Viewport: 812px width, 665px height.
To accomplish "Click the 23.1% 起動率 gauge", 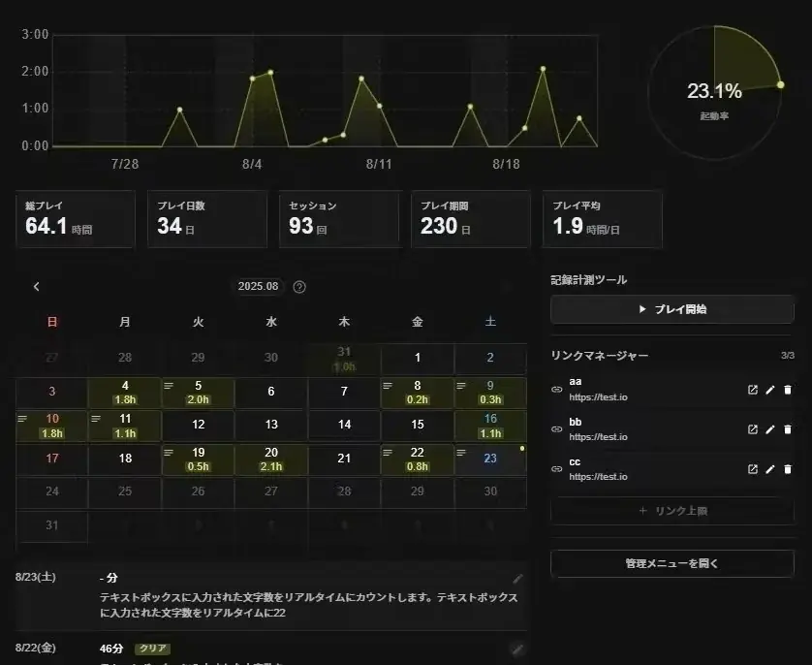I will [715, 93].
